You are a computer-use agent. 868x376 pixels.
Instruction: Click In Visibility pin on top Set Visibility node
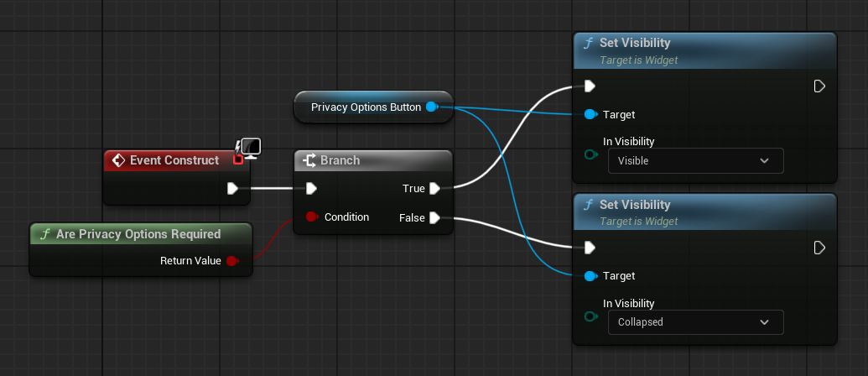point(590,154)
